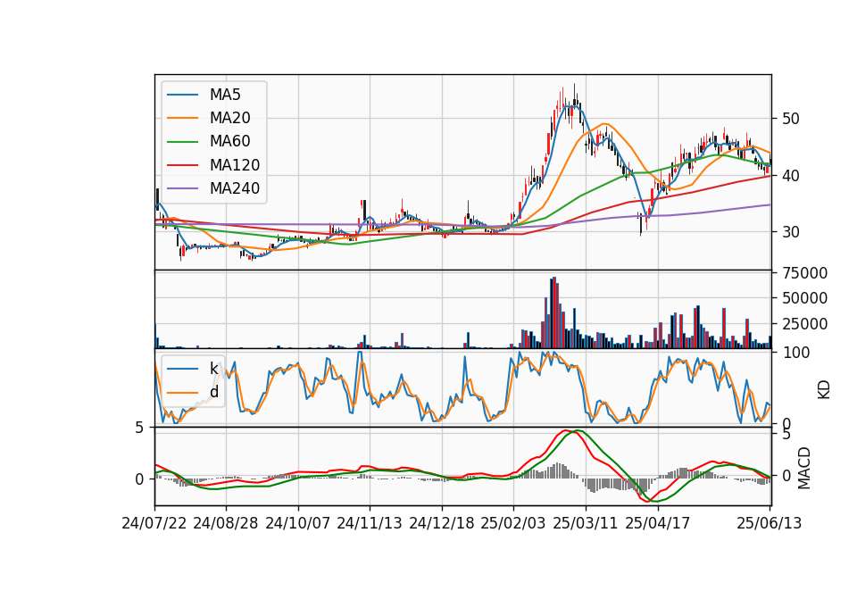Click the MA60 legend label

point(229,141)
